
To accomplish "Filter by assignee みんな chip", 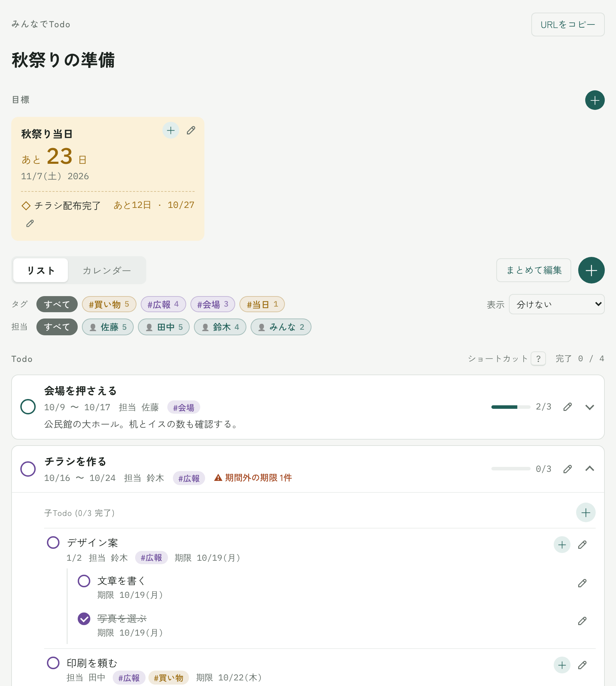I will 281,327.
